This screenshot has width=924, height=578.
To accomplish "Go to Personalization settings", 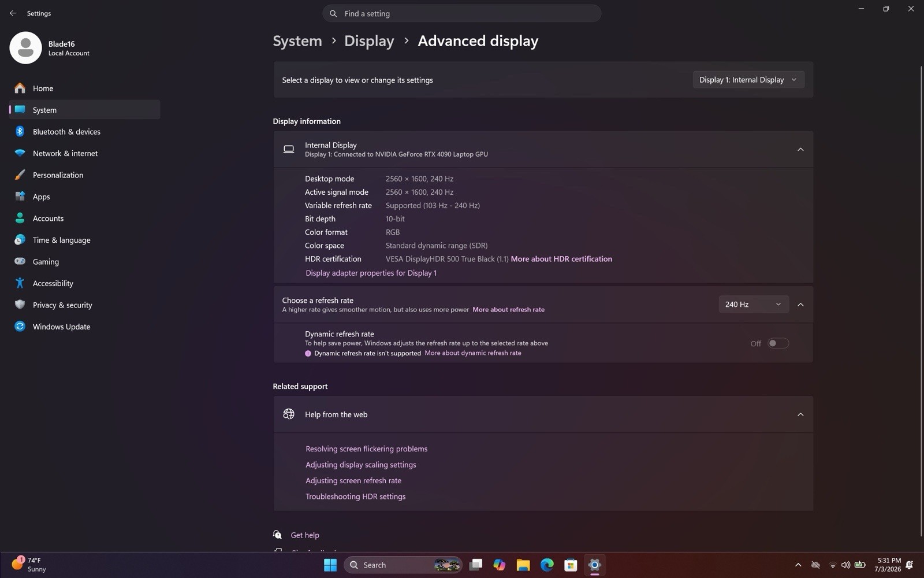I will pyautogui.click(x=84, y=175).
